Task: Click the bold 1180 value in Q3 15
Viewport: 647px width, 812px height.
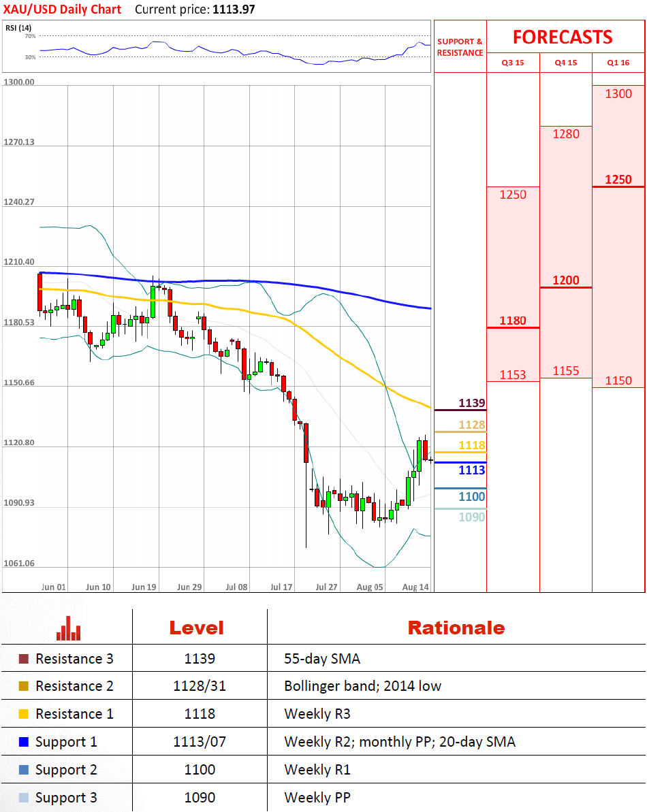Action: pyautogui.click(x=513, y=321)
